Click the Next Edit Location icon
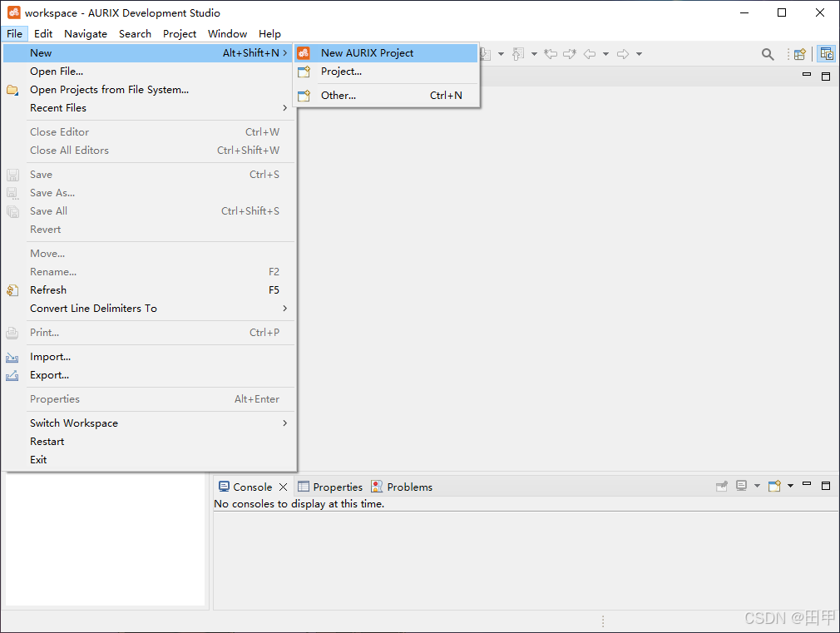Screen dimensions: 840x633 pyautogui.click(x=570, y=53)
